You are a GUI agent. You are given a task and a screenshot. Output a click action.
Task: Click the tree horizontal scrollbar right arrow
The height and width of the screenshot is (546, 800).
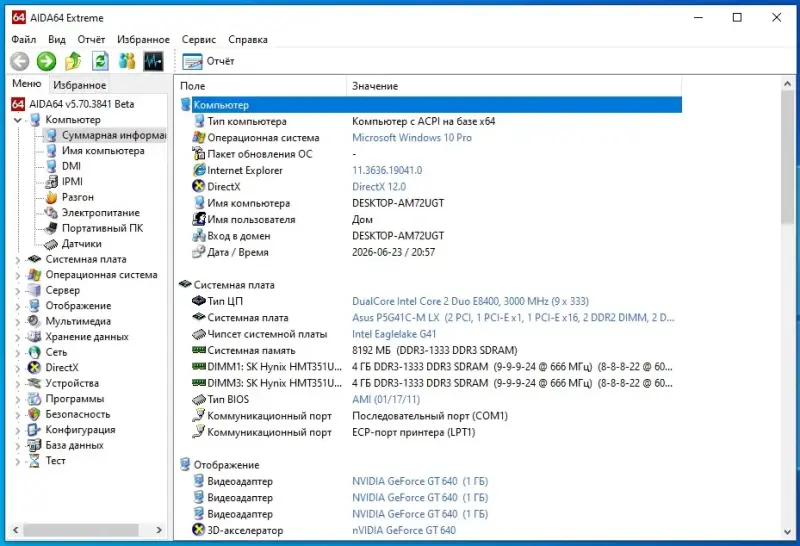pos(159,530)
